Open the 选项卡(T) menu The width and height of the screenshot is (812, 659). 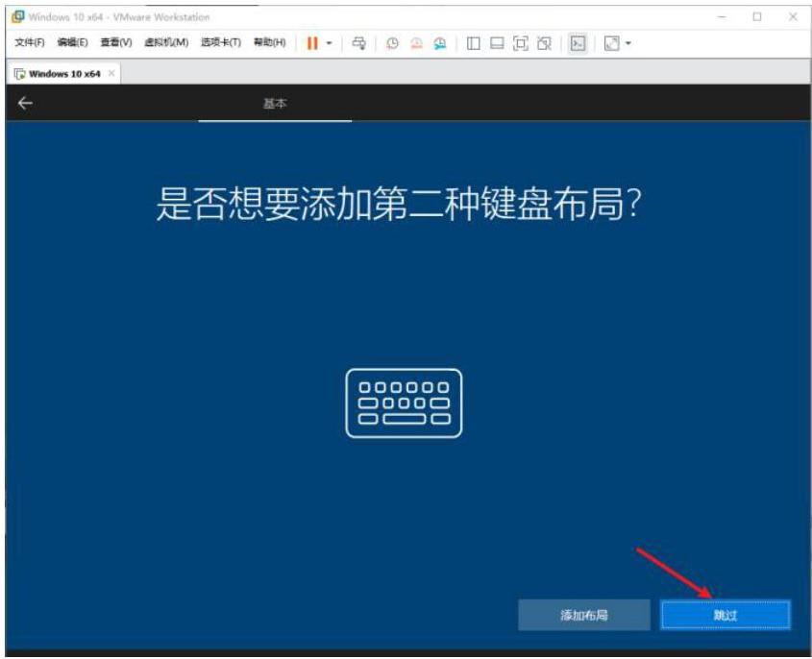coord(221,43)
